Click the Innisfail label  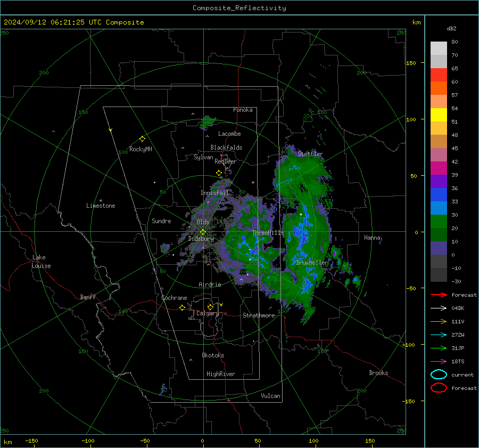[x=214, y=193]
